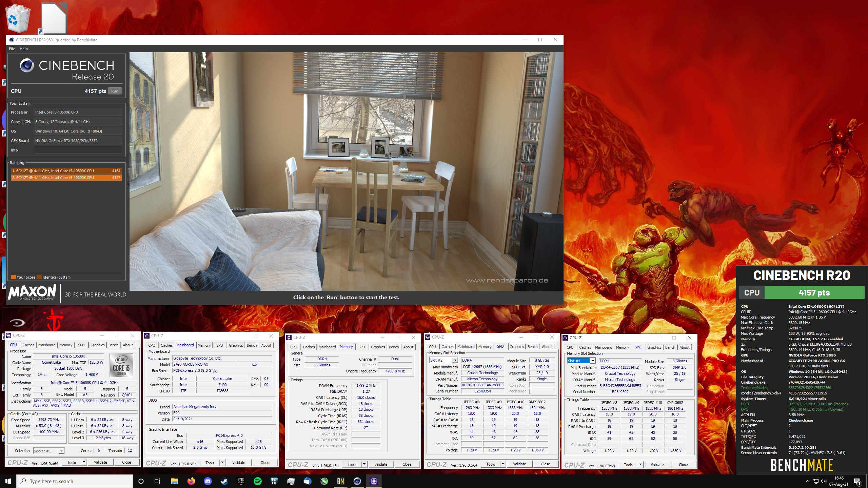Expand Tools arrow in CPU-Z Mainboard window
Screen dimensions: 868x488
[x=222, y=463]
